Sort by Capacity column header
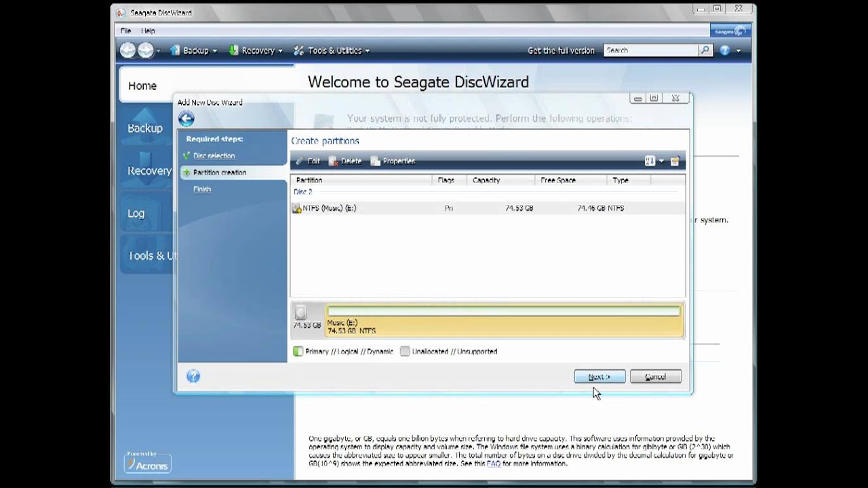Image resolution: width=868 pixels, height=488 pixels. [500, 180]
